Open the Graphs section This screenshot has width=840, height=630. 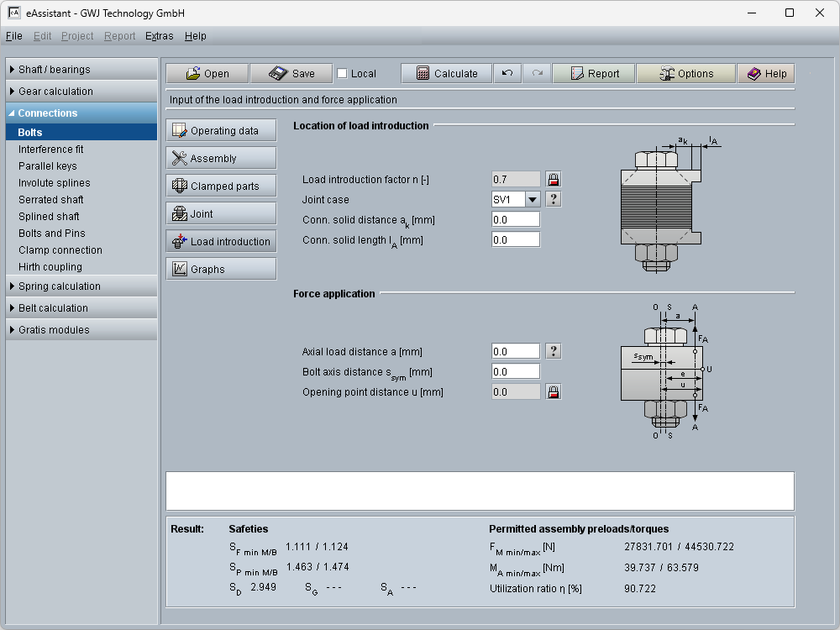(221, 270)
